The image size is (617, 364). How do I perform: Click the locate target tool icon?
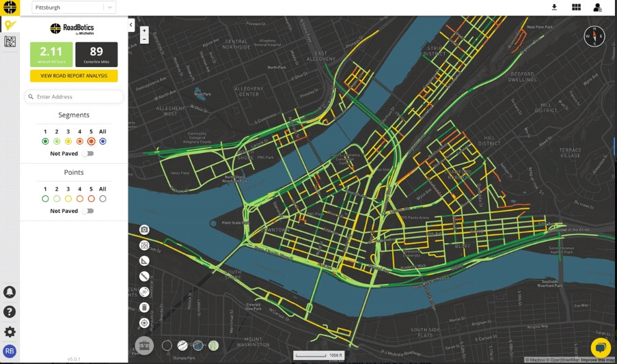point(144,323)
